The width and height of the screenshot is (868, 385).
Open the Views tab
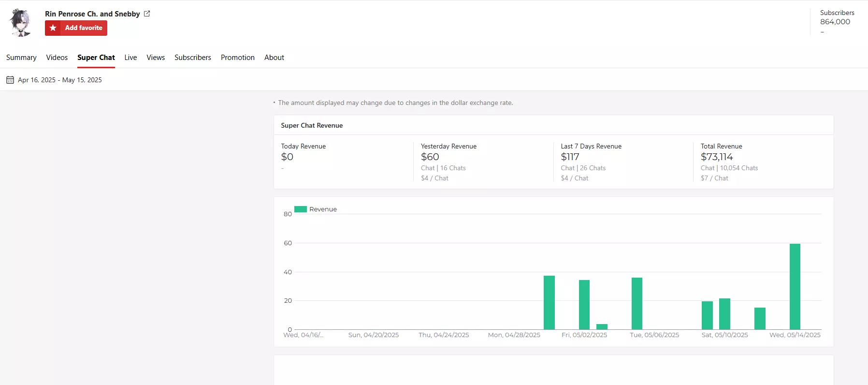[156, 58]
